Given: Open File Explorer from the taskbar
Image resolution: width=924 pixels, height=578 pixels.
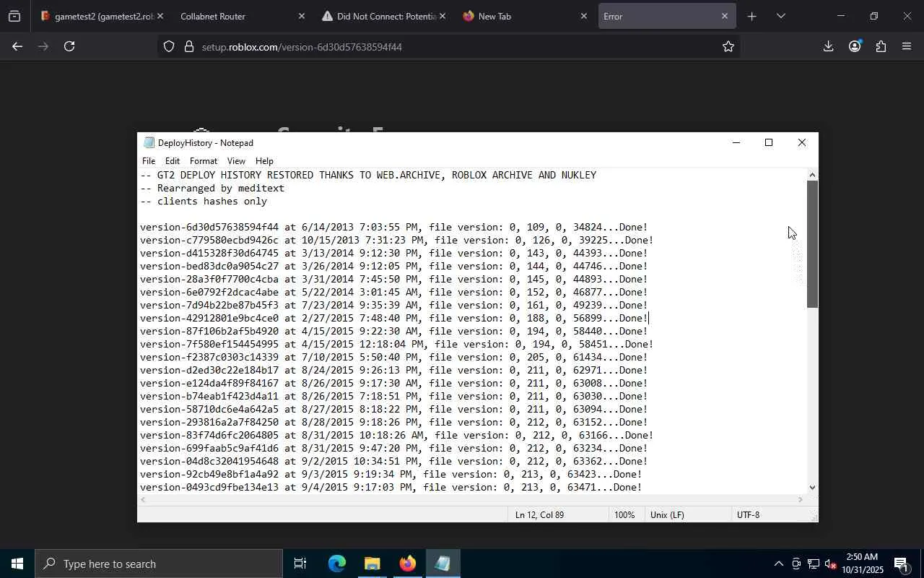Looking at the screenshot, I should (x=372, y=564).
